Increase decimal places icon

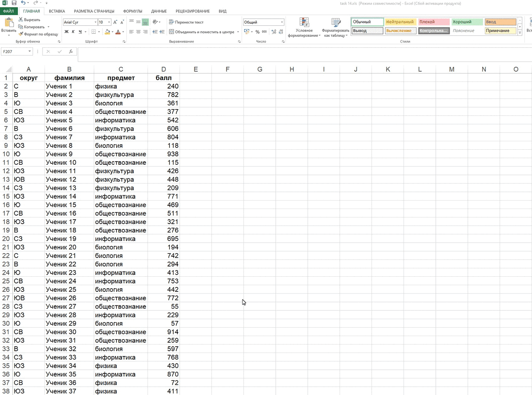274,32
